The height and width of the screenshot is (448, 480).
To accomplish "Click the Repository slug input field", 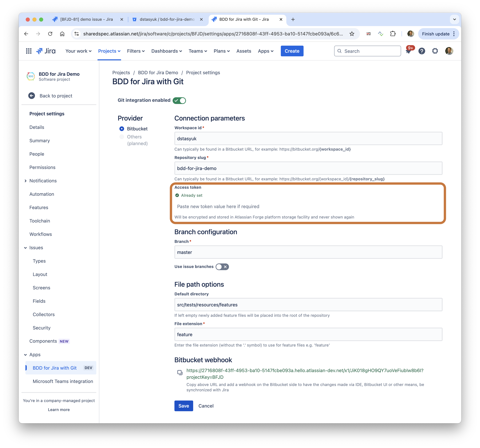I will tap(308, 168).
